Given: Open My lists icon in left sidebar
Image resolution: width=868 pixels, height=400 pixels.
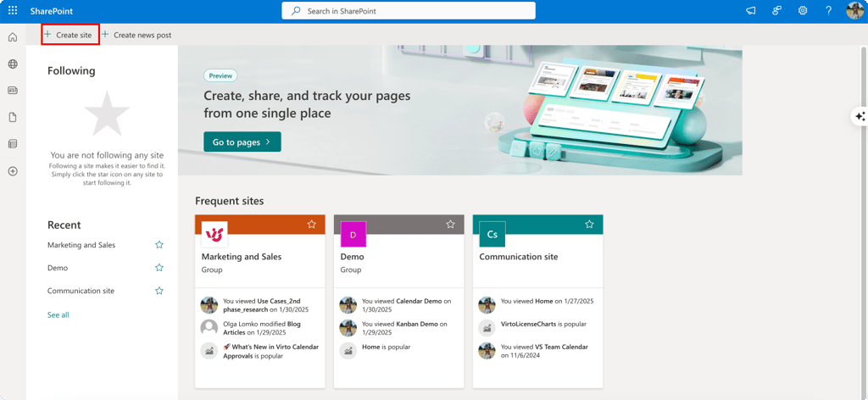Looking at the screenshot, I should [13, 144].
